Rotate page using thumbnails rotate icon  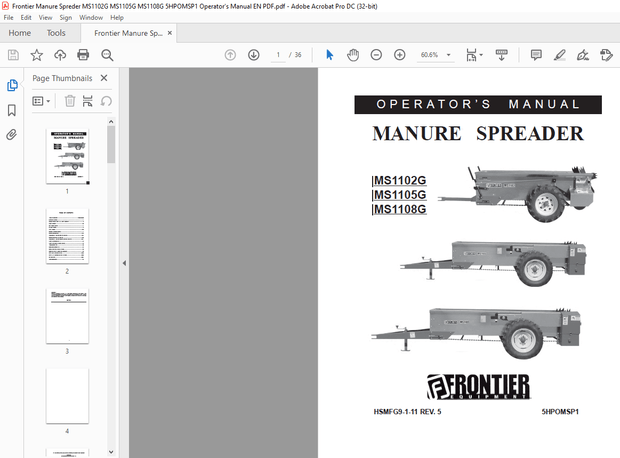(106, 101)
